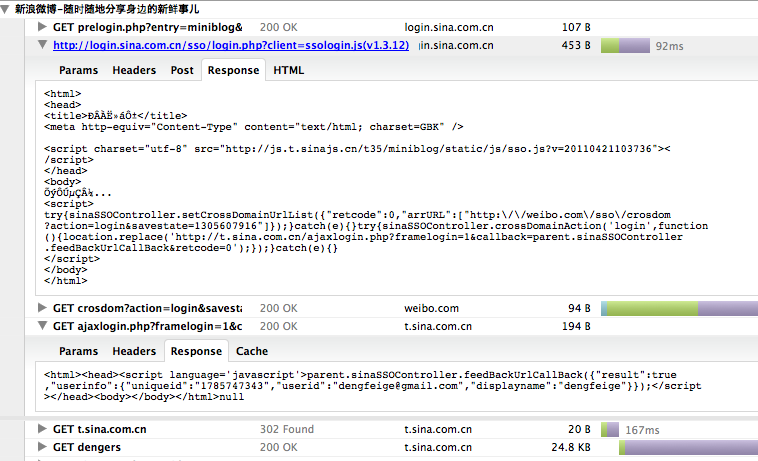The image size is (758, 461).
Task: Open Headers tab under ajaxlogin.php request
Action: point(134,351)
